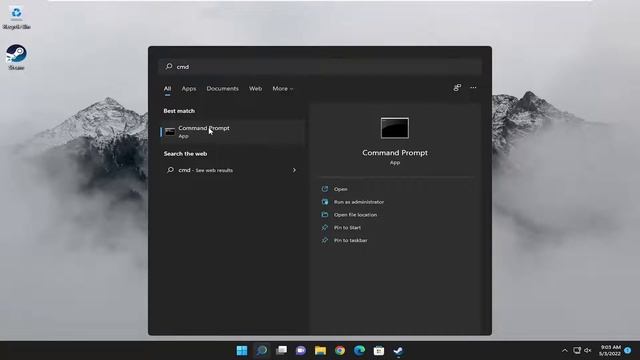Click the Open file location folder icon

(325, 215)
